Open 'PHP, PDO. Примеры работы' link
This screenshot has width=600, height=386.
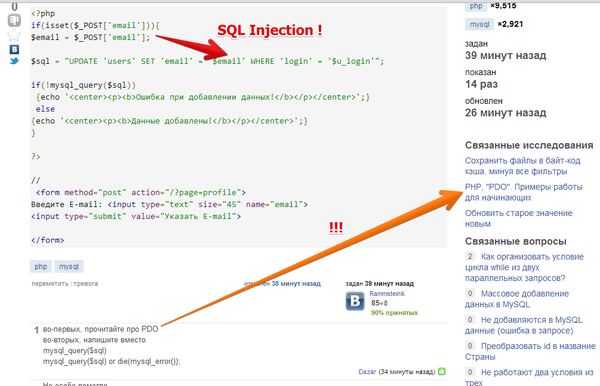point(523,192)
